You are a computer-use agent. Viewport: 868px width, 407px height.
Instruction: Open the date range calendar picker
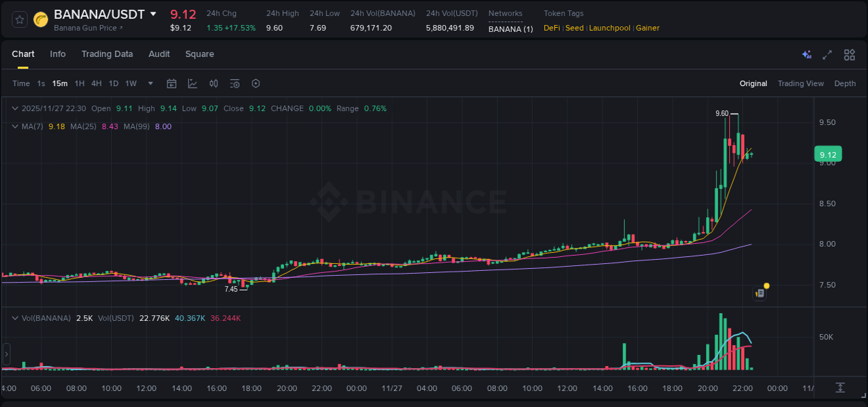[x=172, y=83]
